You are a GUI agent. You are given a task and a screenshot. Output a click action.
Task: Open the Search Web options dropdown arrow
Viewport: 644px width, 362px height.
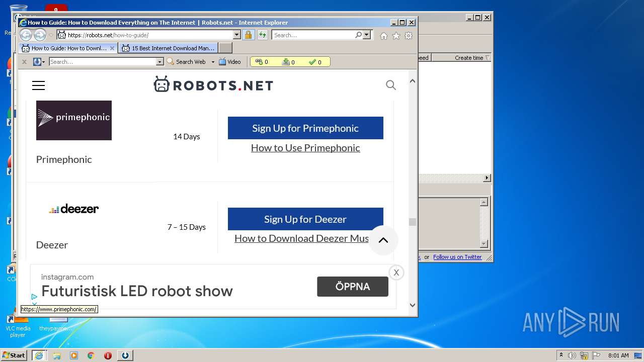tap(213, 62)
